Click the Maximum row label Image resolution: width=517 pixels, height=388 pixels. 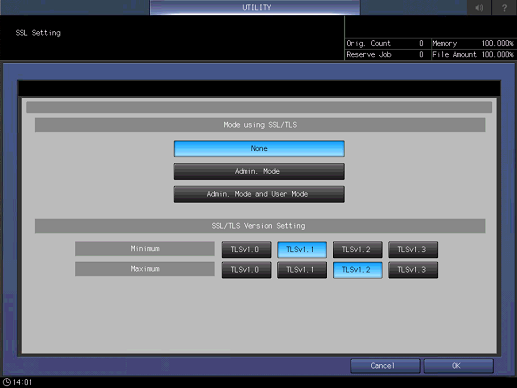click(x=145, y=269)
